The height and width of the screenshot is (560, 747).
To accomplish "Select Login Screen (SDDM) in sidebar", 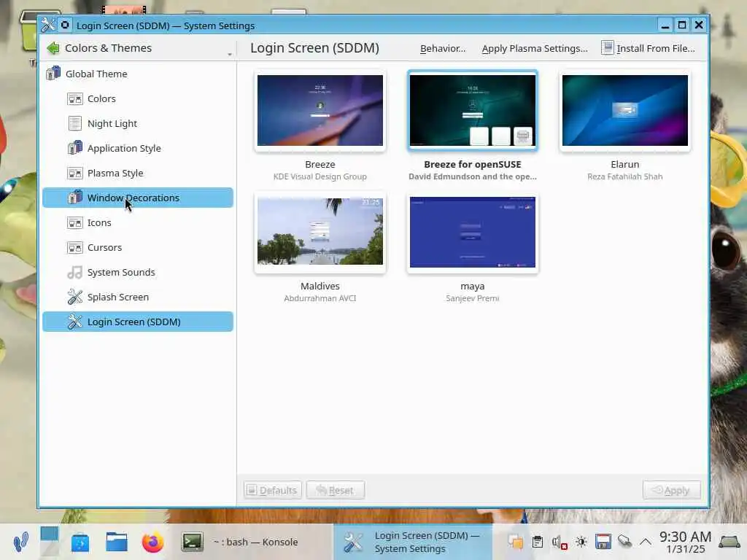I will [137, 322].
